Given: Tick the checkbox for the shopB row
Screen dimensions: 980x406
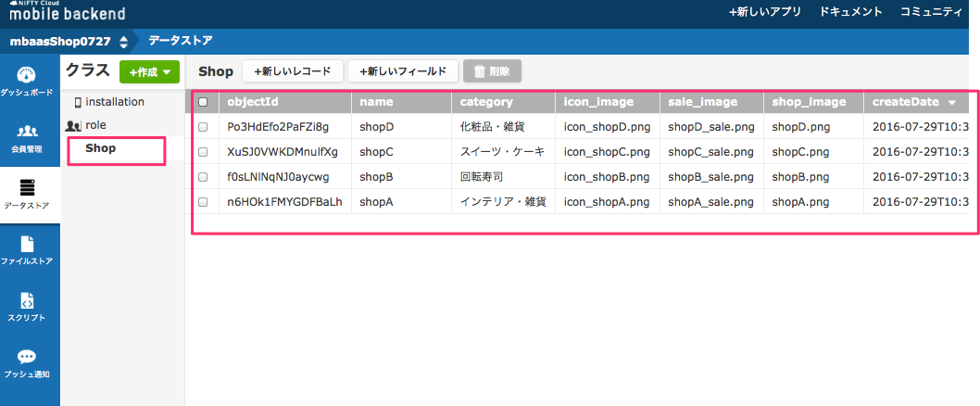Looking at the screenshot, I should point(203,176).
